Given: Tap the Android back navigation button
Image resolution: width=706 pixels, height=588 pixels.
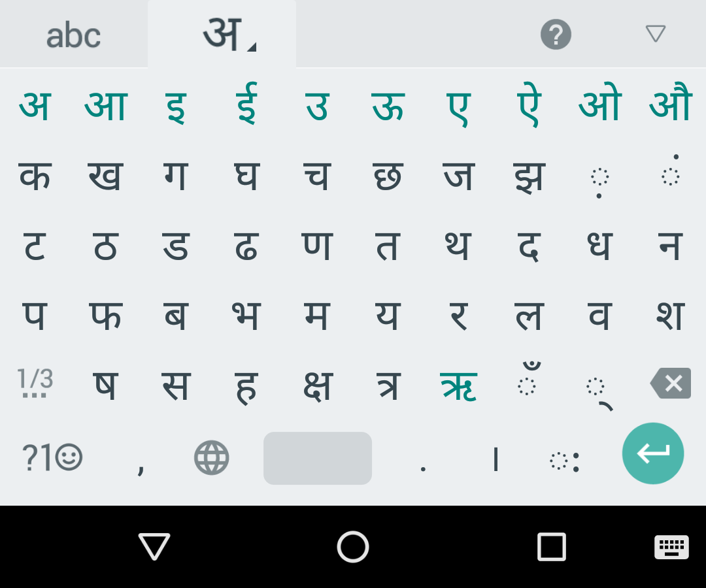Looking at the screenshot, I should pos(154,546).
